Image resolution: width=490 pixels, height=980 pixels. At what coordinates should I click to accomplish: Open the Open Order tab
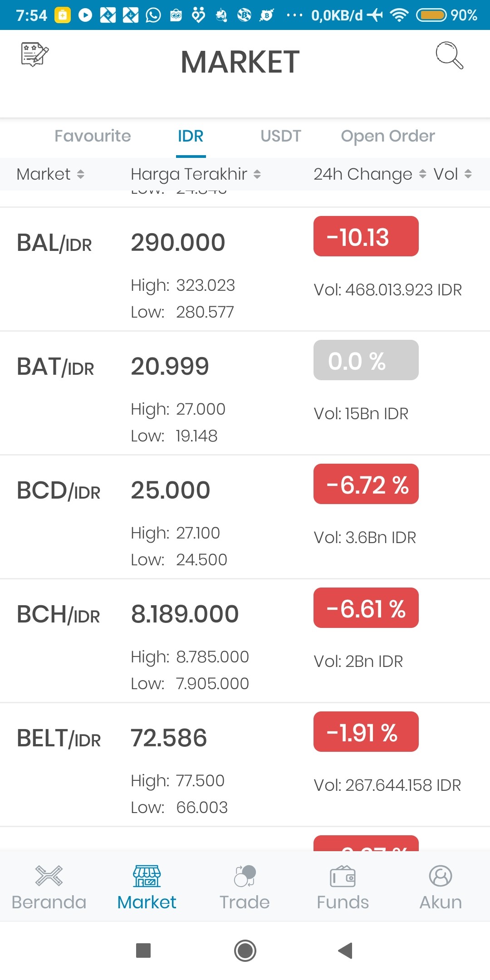pyautogui.click(x=388, y=136)
